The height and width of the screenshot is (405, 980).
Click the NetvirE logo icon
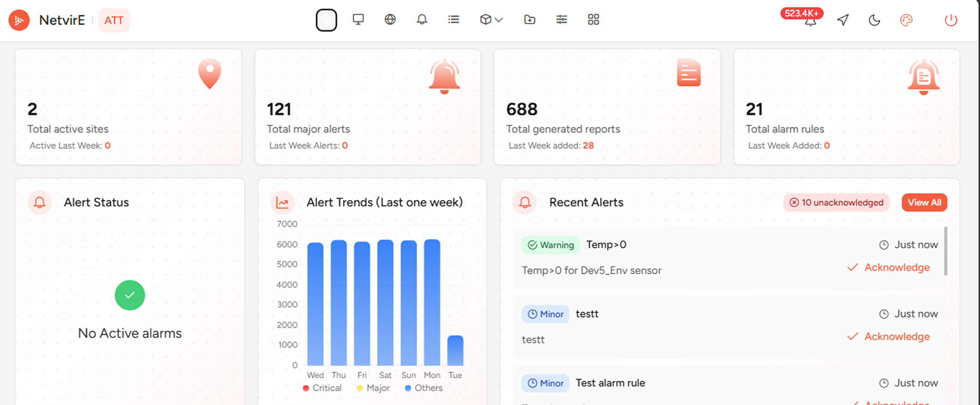click(19, 20)
